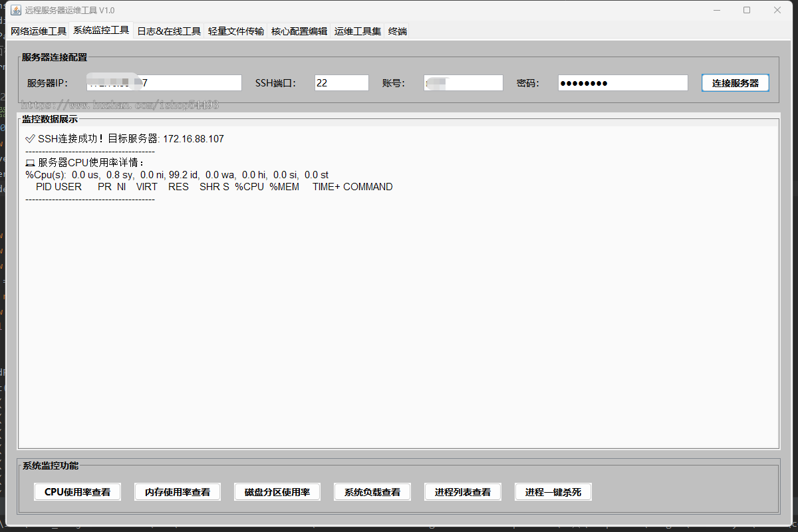This screenshot has height=532, width=798.
Task: Click the CPU使用率查看 button
Action: tap(78, 492)
